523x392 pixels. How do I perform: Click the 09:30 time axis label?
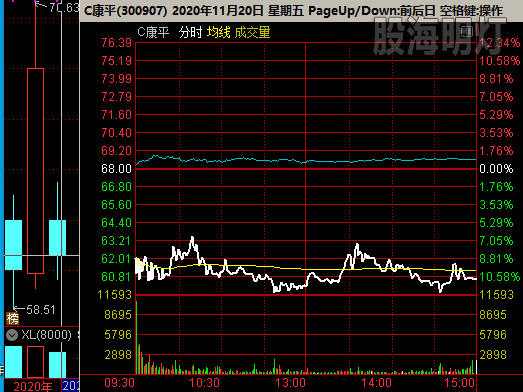(x=119, y=383)
